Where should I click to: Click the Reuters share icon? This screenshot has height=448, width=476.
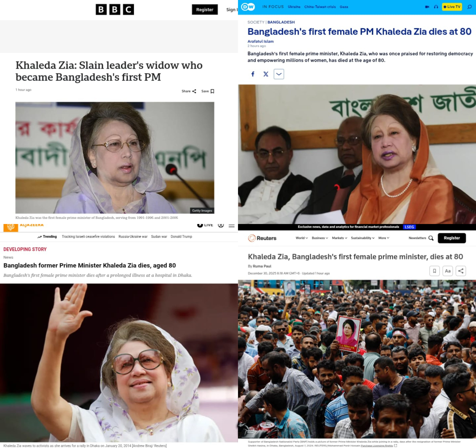461,271
